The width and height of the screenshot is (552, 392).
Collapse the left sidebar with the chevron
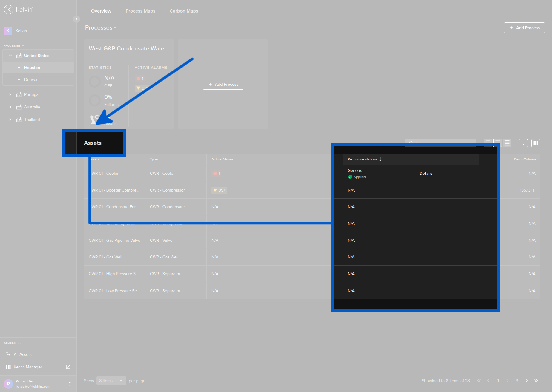pos(76,19)
